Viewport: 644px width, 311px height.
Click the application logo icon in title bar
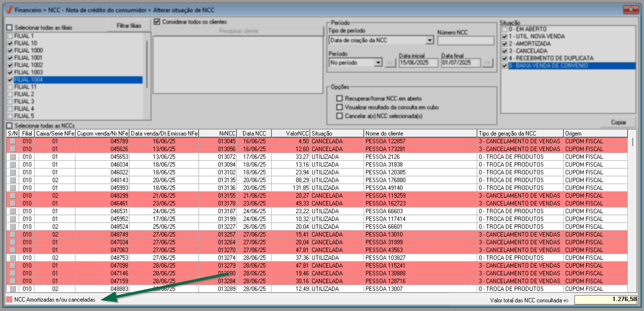9,10
